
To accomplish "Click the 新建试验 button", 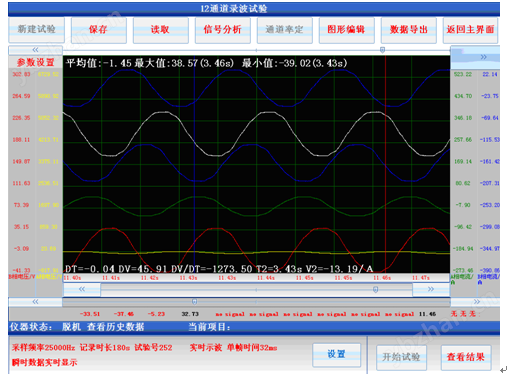I will coord(36,30).
